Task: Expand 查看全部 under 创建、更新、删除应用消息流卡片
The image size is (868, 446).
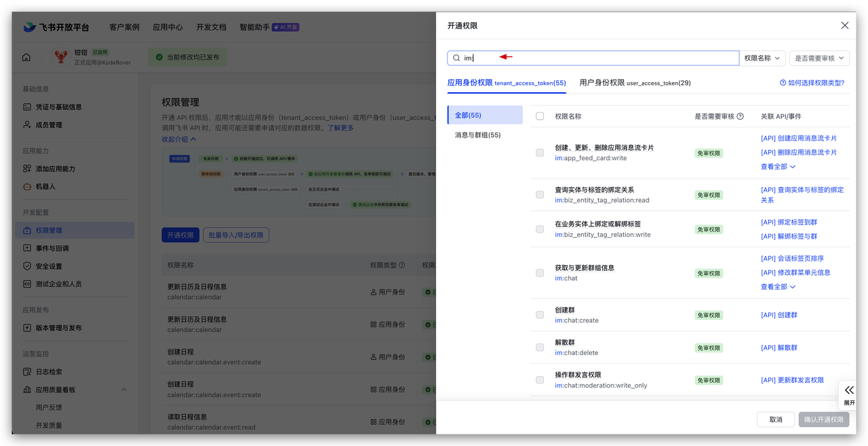Action: (x=778, y=167)
